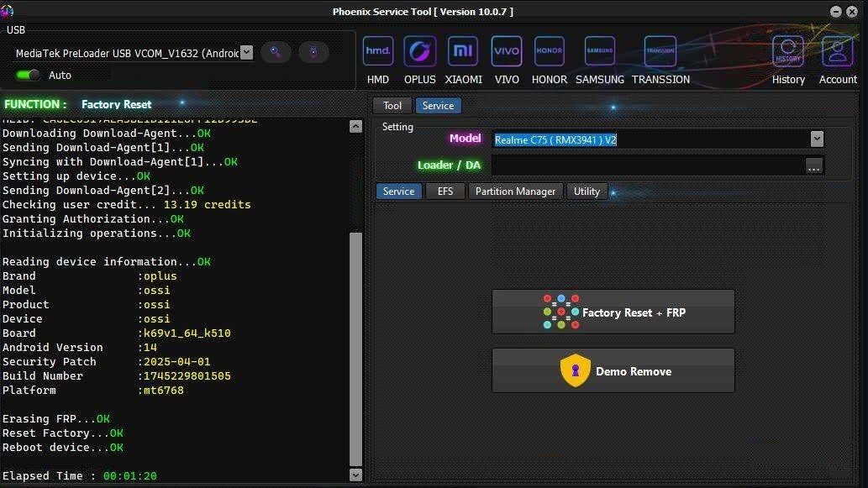Click the log scrollbar thumb
The image size is (868, 488).
click(356, 349)
